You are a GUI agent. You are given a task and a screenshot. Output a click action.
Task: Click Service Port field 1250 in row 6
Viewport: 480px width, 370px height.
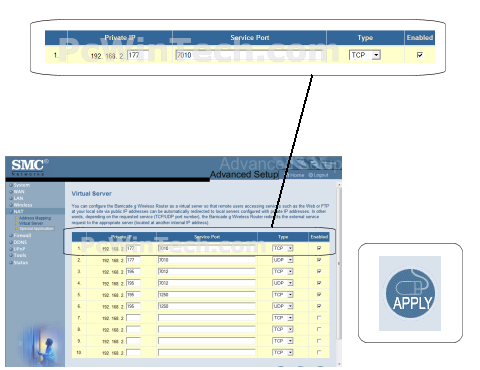[x=207, y=306]
